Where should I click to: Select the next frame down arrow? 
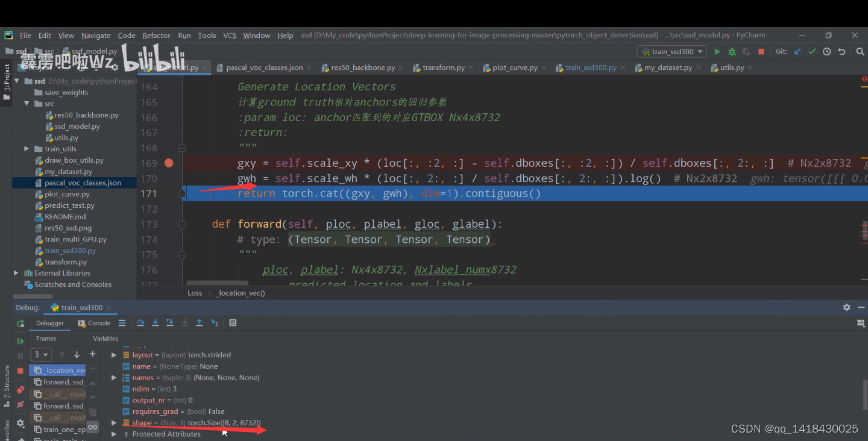click(x=77, y=355)
